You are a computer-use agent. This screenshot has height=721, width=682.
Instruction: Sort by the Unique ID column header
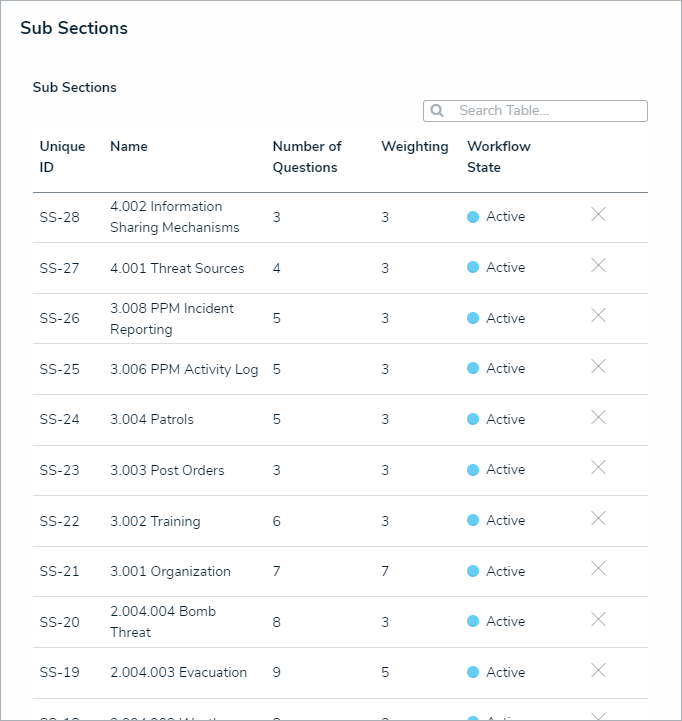(62, 157)
